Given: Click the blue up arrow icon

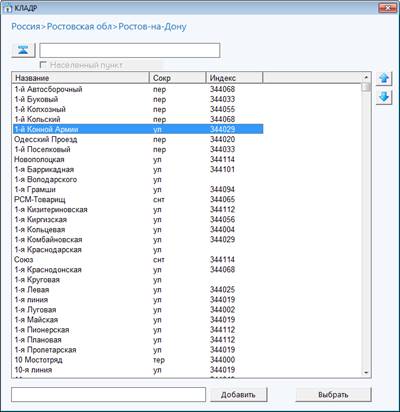Looking at the screenshot, I should (x=384, y=79).
